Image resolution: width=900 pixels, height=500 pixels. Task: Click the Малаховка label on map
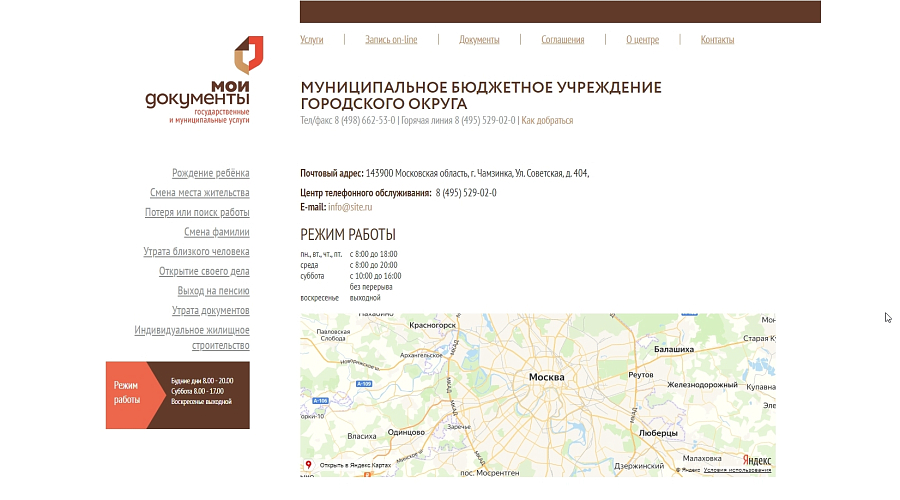coord(702,458)
